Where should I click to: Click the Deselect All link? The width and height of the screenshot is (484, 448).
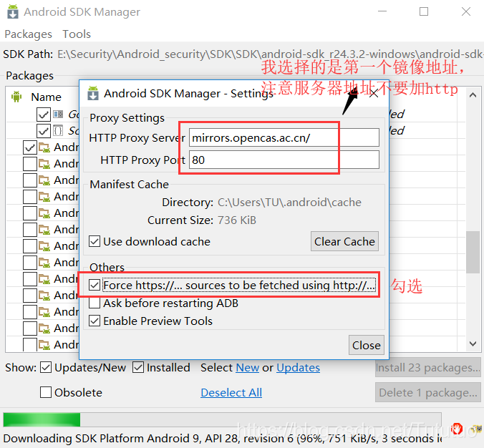(x=231, y=392)
